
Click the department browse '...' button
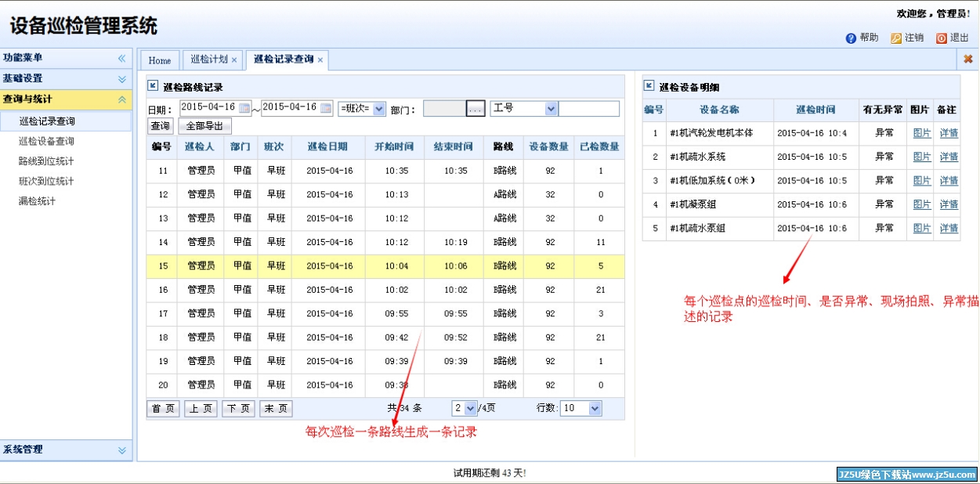[476, 109]
